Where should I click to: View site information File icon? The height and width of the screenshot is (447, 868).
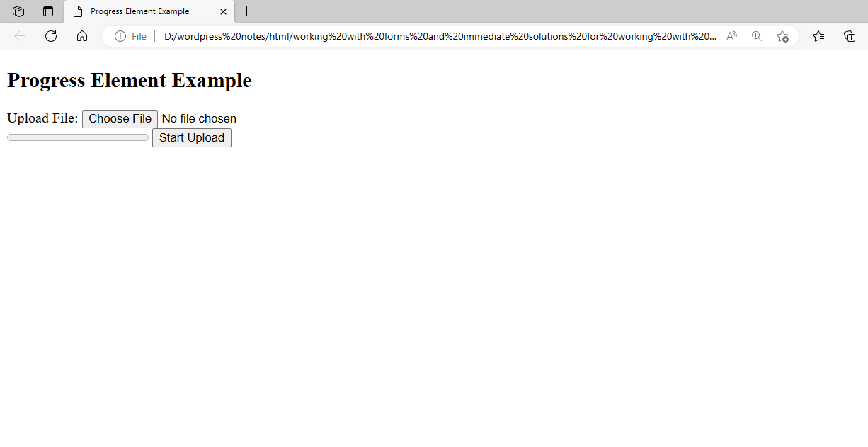(130, 36)
